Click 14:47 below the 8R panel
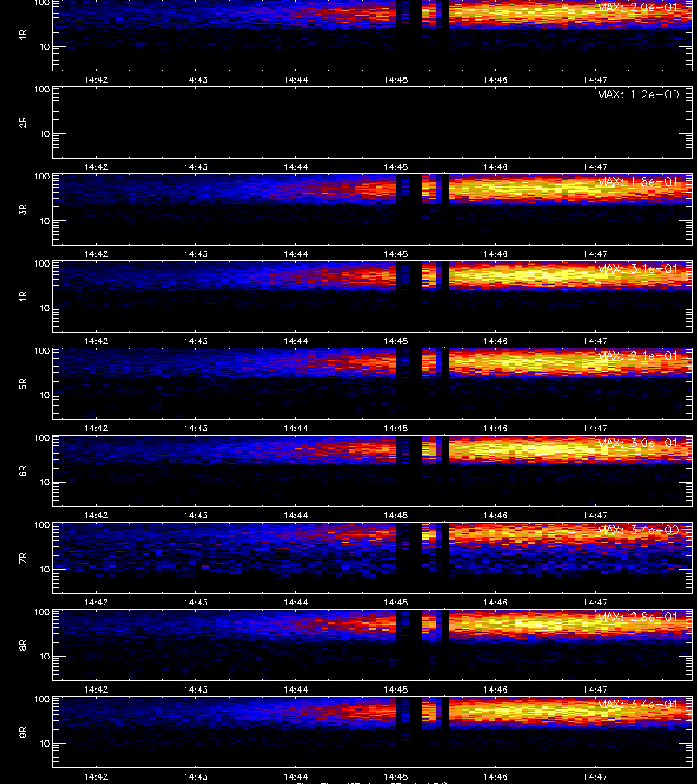 595,689
